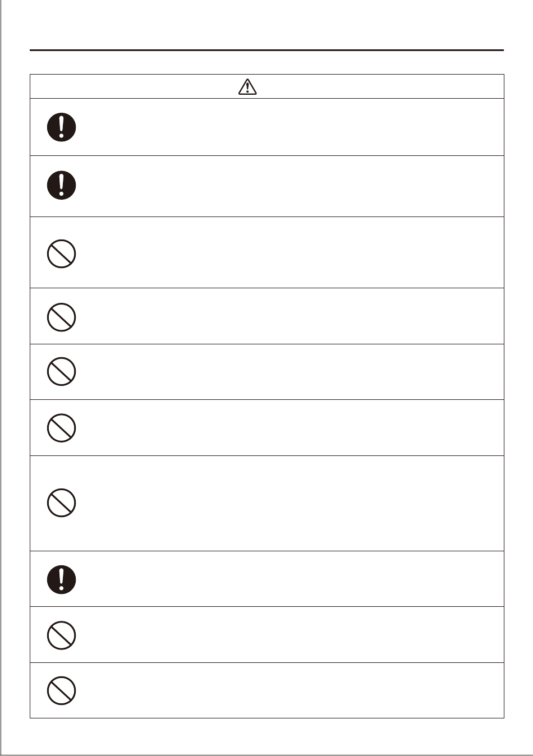Viewport: 533px width, 756px height.
Task: Select the second black exclamation mandatory icon
Action: pos(62,185)
